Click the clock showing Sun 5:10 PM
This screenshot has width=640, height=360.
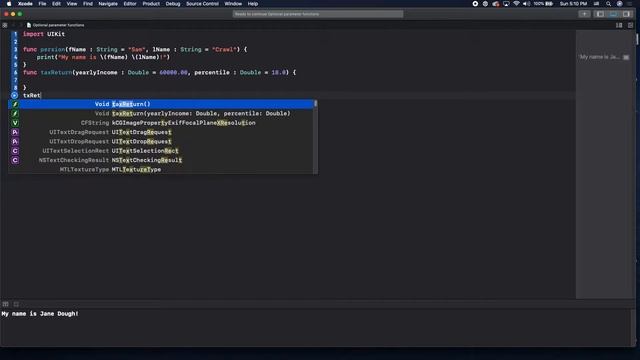(573, 4)
